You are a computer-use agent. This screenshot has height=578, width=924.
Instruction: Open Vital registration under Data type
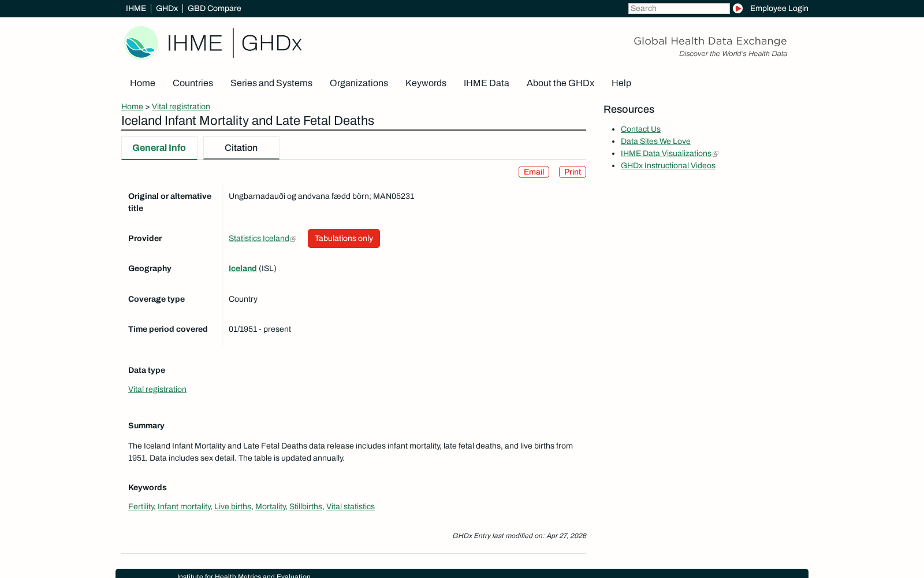point(157,389)
